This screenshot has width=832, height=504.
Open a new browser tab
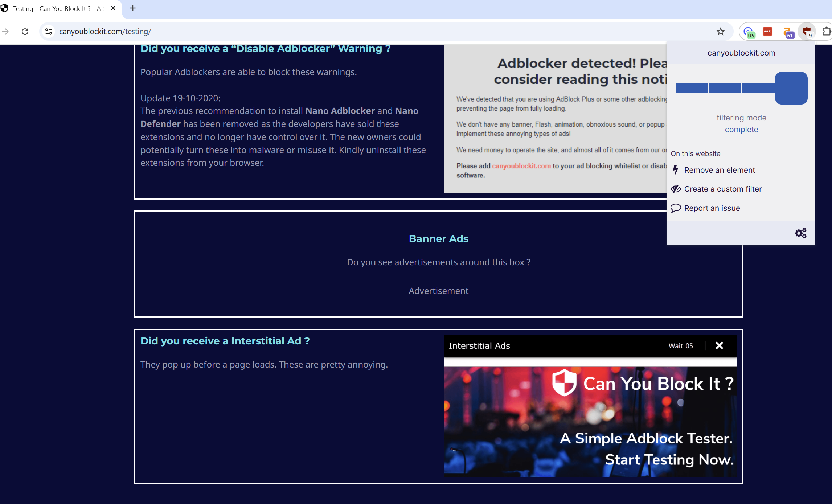click(132, 8)
